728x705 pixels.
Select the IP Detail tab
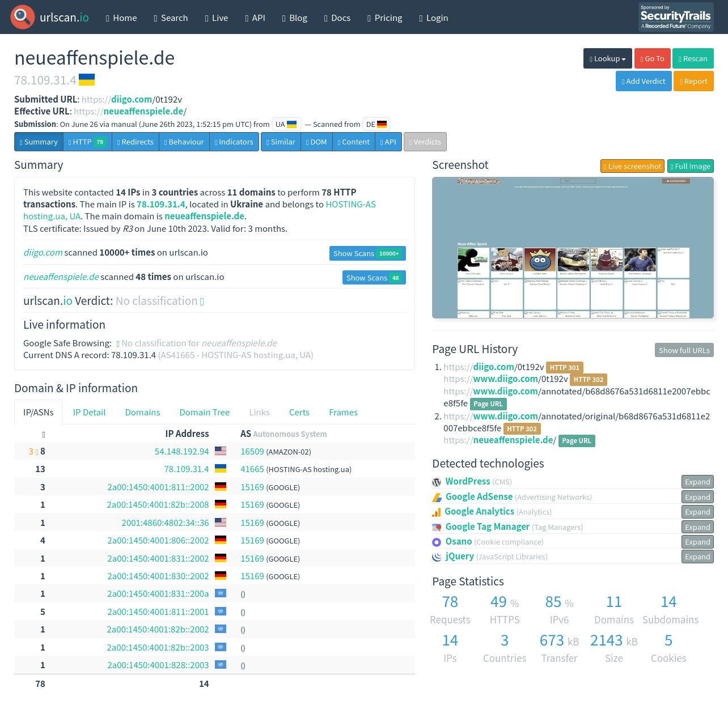89,412
